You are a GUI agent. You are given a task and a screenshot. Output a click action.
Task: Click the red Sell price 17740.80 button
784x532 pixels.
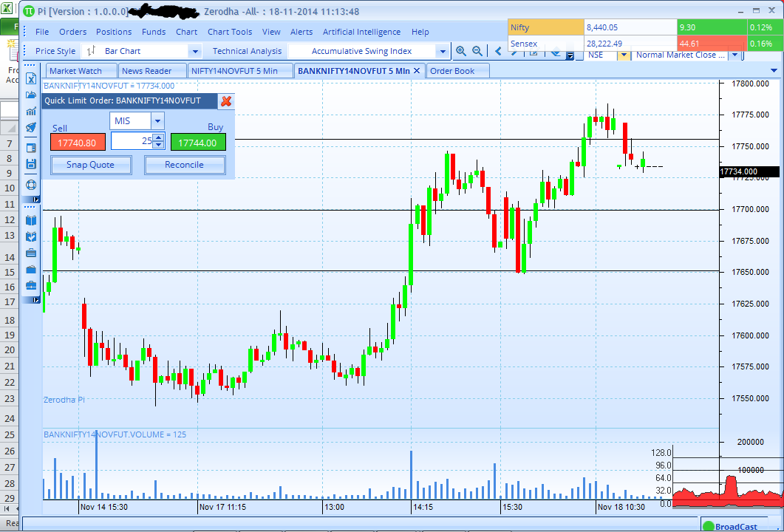[78, 143]
